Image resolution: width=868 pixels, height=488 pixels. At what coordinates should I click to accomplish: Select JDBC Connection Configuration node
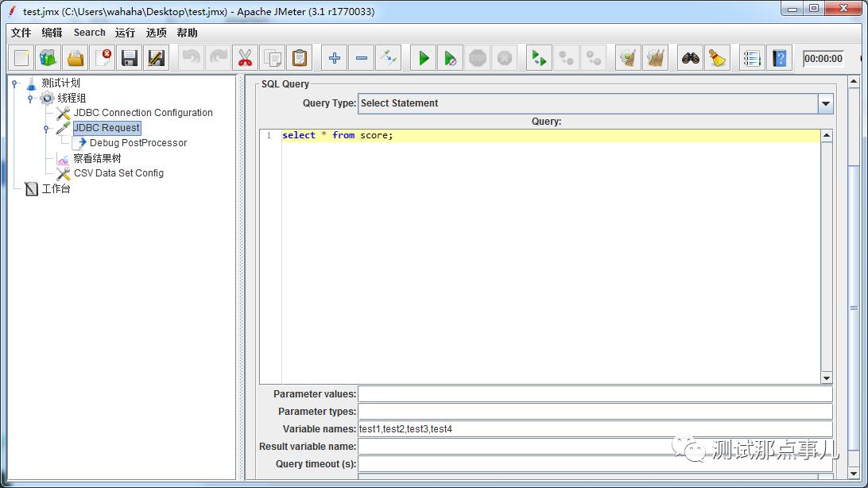pyautogui.click(x=143, y=113)
